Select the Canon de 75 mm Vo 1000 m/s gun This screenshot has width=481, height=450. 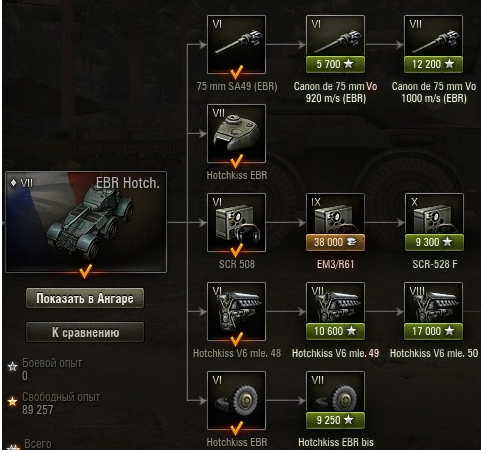click(433, 44)
